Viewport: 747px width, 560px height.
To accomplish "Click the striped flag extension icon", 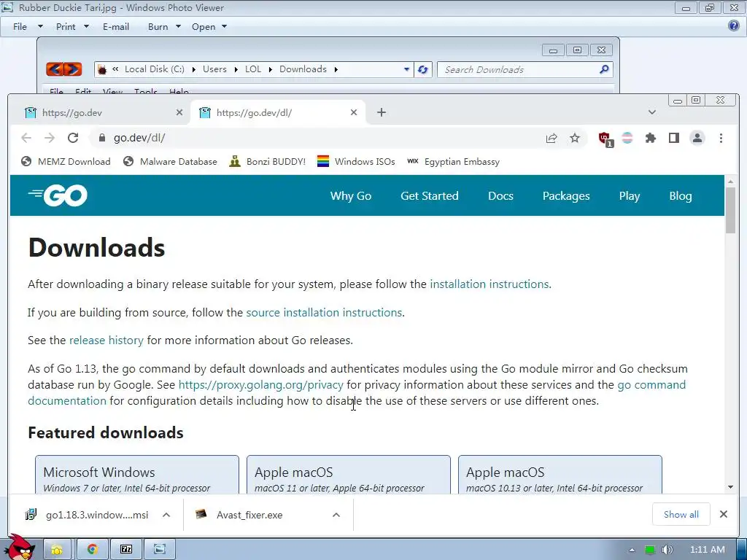I will pyautogui.click(x=627, y=138).
